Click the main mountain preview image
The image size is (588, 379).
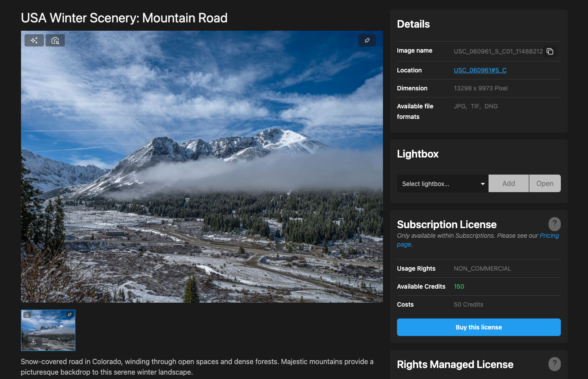202,167
